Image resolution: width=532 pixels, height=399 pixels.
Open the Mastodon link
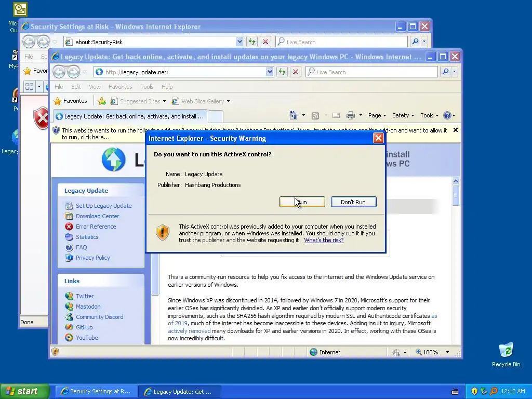88,307
